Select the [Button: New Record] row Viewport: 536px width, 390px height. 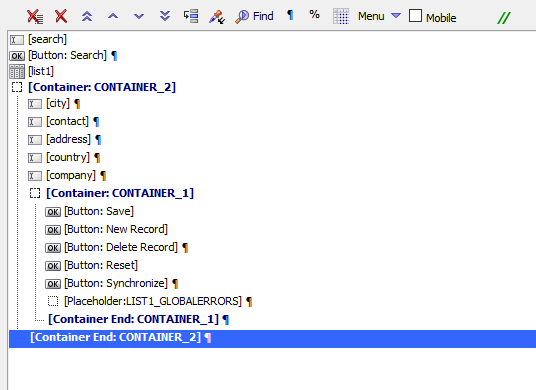pos(116,229)
